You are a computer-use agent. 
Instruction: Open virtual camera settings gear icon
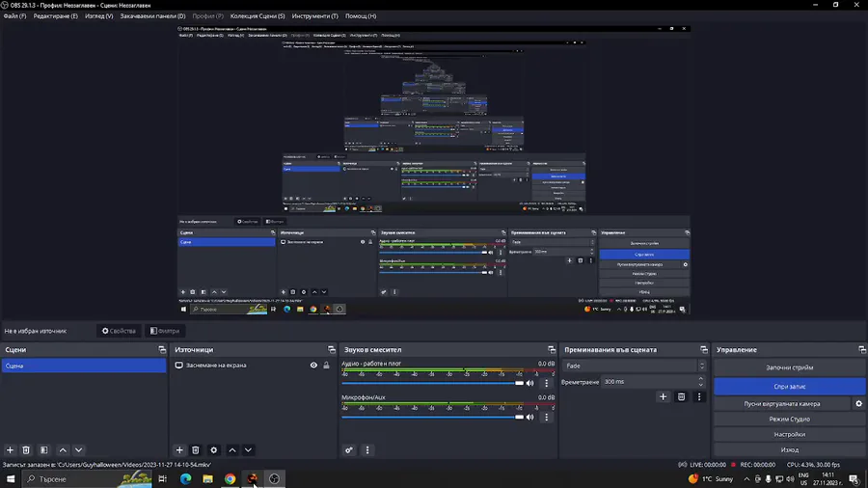[858, 403]
